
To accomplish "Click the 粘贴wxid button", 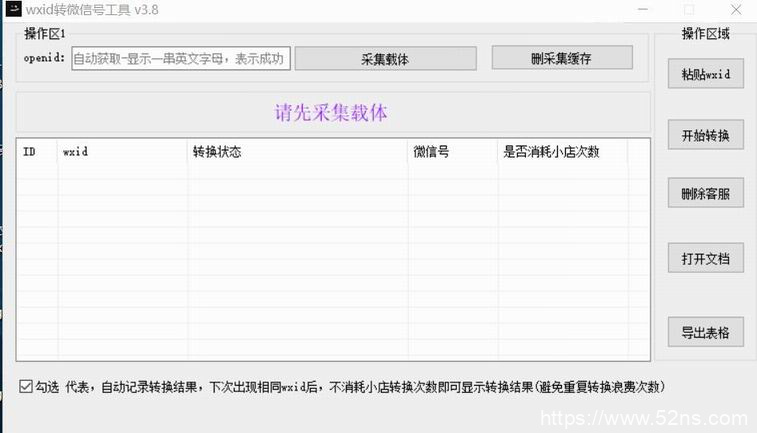I will 705,74.
